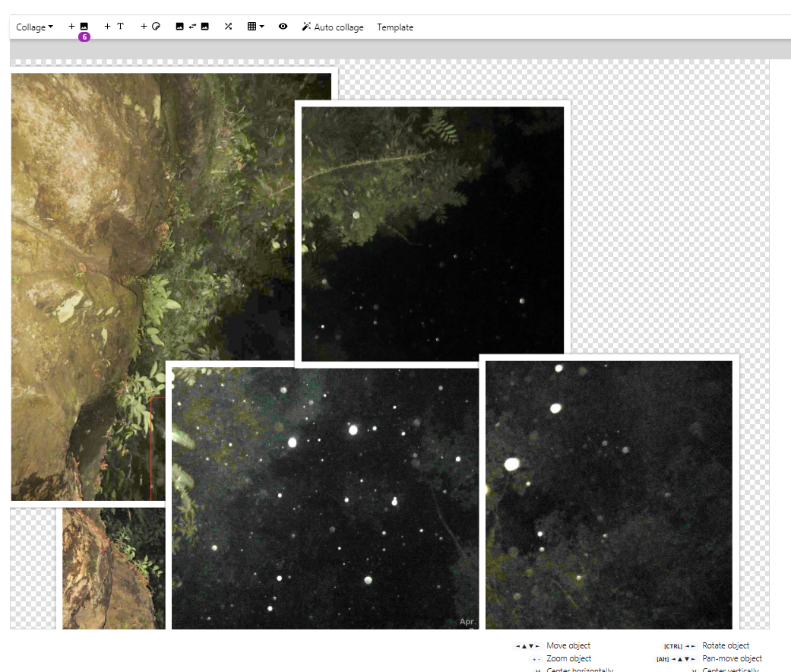This screenshot has height=672, width=791.
Task: Open the grid layout dropdown
Action: pyautogui.click(x=256, y=27)
